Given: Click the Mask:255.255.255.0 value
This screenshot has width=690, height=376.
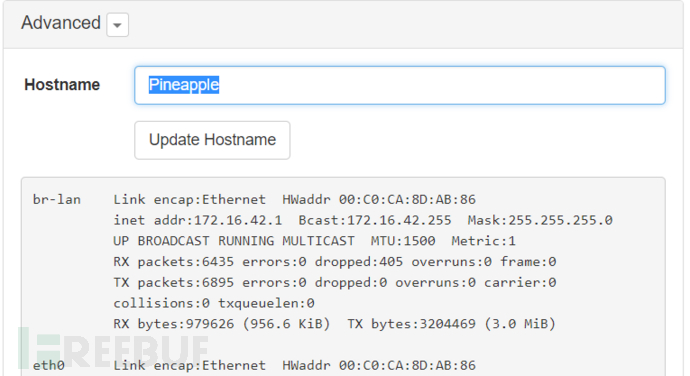Looking at the screenshot, I should coord(540,220).
